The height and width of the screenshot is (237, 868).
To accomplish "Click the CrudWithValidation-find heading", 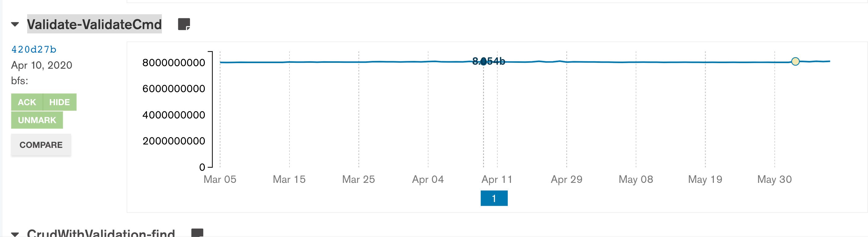I will pyautogui.click(x=101, y=233).
